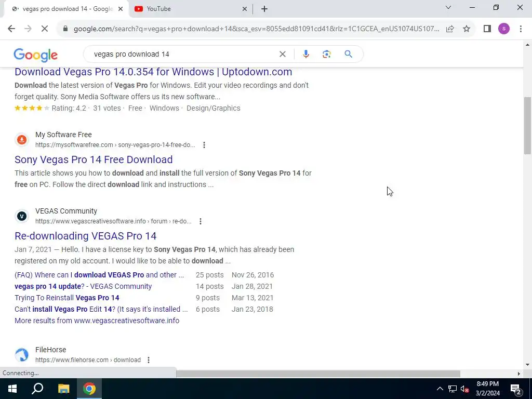Click the 25 posts text

click(210, 275)
